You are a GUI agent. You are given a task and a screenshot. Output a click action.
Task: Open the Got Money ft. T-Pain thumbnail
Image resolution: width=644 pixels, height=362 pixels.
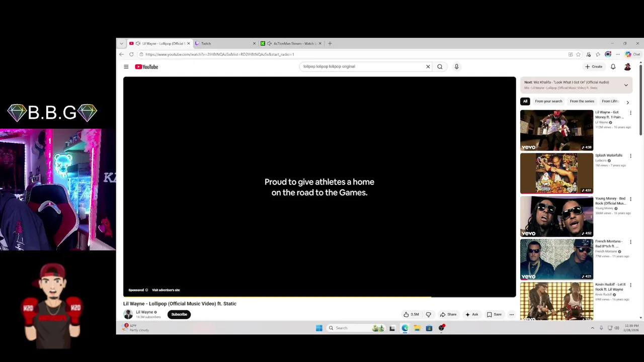pos(556,130)
